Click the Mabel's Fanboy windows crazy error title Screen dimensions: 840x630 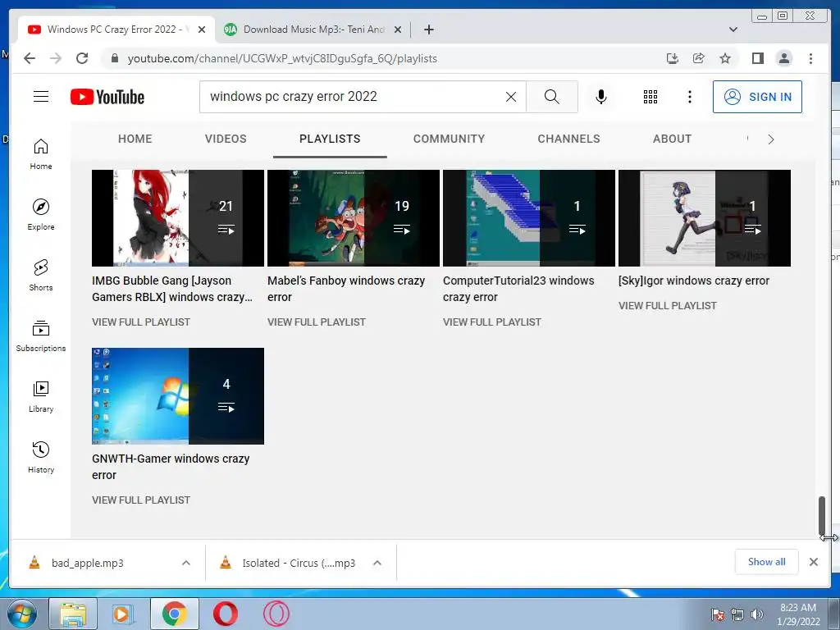(346, 289)
